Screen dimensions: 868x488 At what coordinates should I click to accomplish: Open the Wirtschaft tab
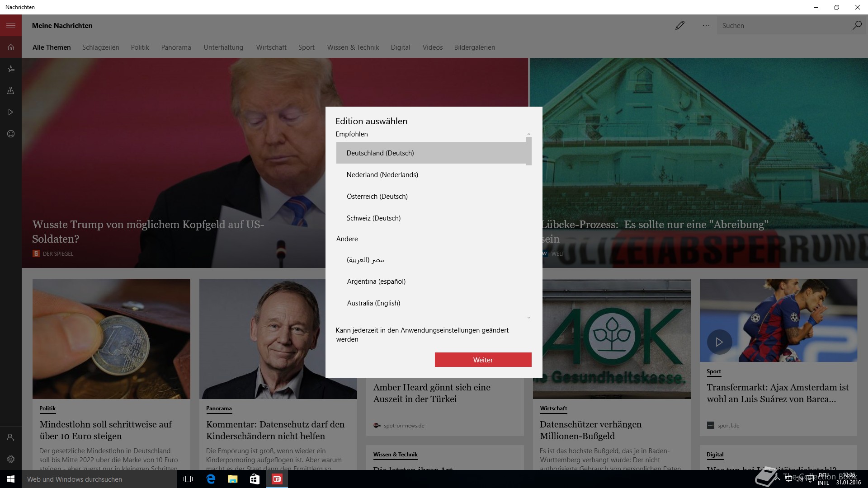pos(271,47)
